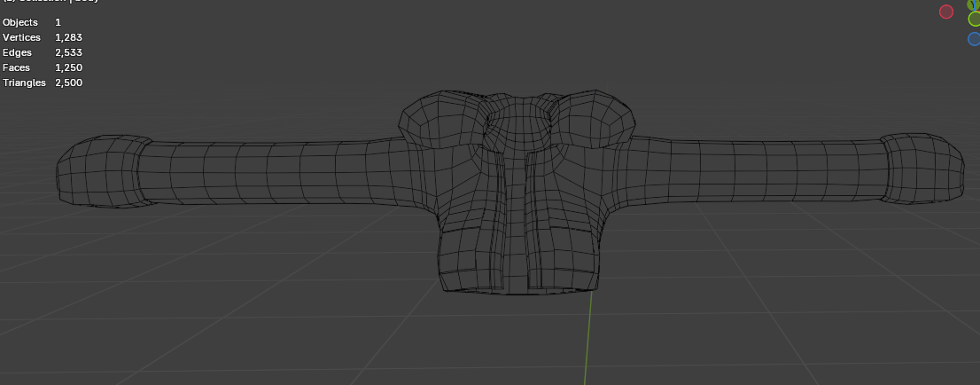980x385 pixels.
Task: Click the Edges label in statistics overlay
Action: (17, 52)
